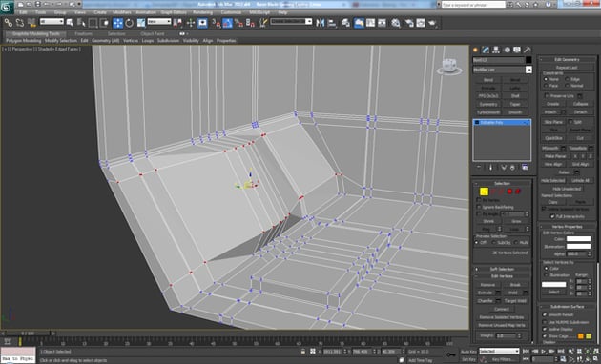Open the Customize menu
The width and height of the screenshot is (601, 364).
(x=231, y=12)
